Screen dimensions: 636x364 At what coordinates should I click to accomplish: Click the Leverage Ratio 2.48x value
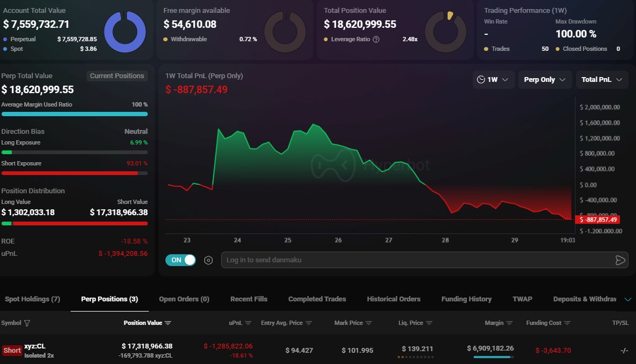point(410,39)
